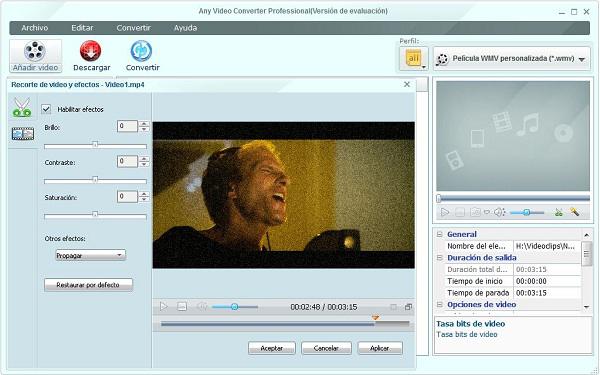The width and height of the screenshot is (600, 375).
Task: Click the Nombre del ele... file path value
Action: 547,246
